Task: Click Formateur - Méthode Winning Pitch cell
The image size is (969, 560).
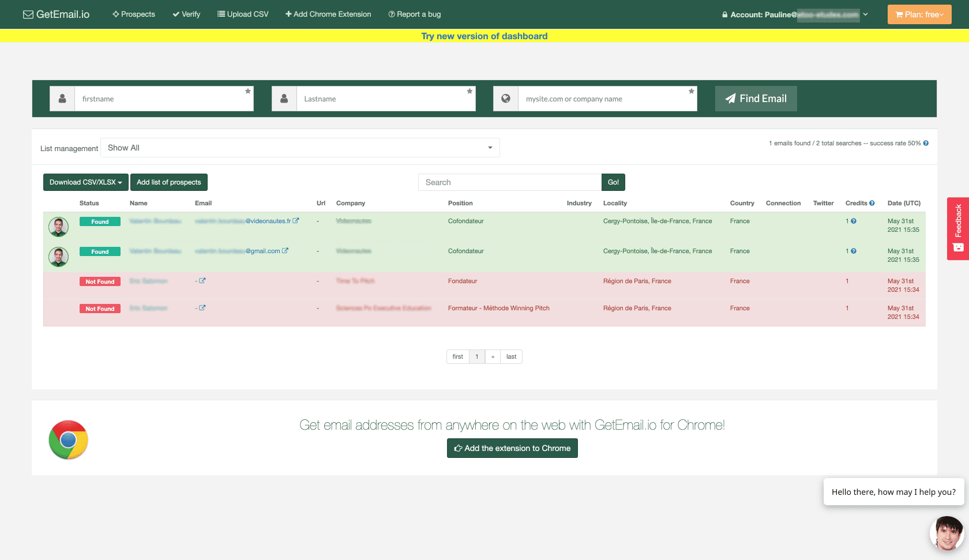Action: 499,308
